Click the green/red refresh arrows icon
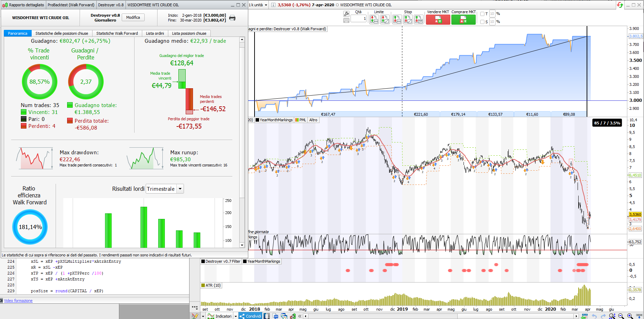 click(620, 5)
